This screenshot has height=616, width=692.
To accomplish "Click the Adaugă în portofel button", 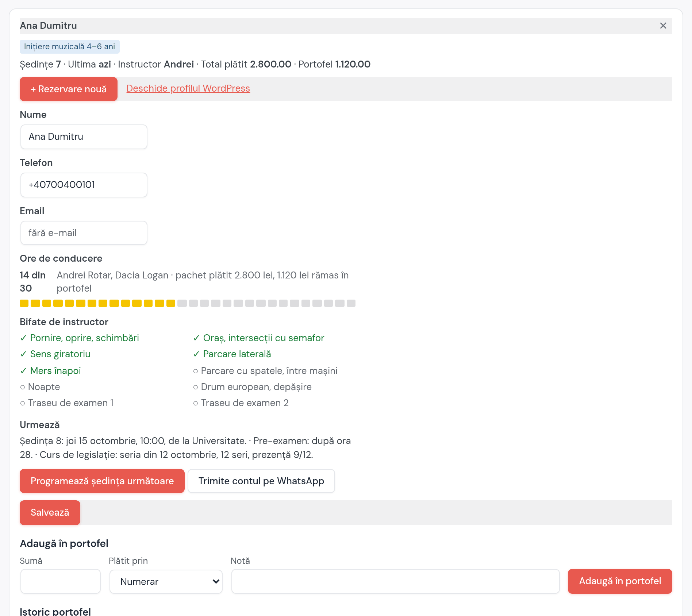I will click(x=620, y=581).
